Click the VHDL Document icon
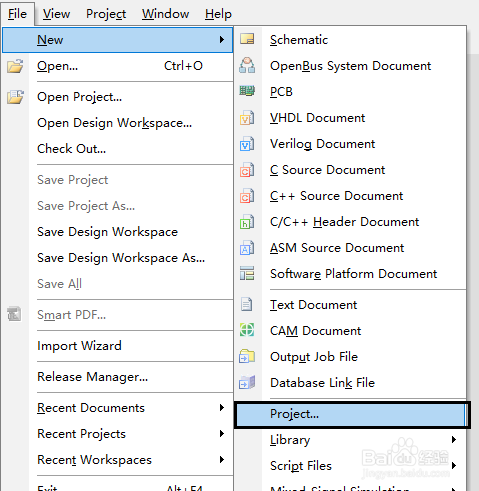The image size is (479, 491). (x=247, y=118)
